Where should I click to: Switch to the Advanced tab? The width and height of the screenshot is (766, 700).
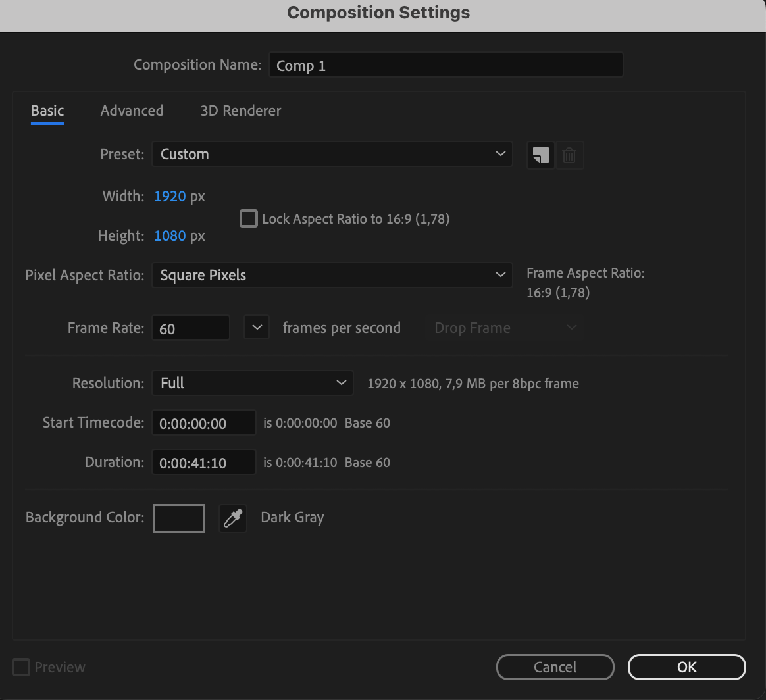(132, 111)
